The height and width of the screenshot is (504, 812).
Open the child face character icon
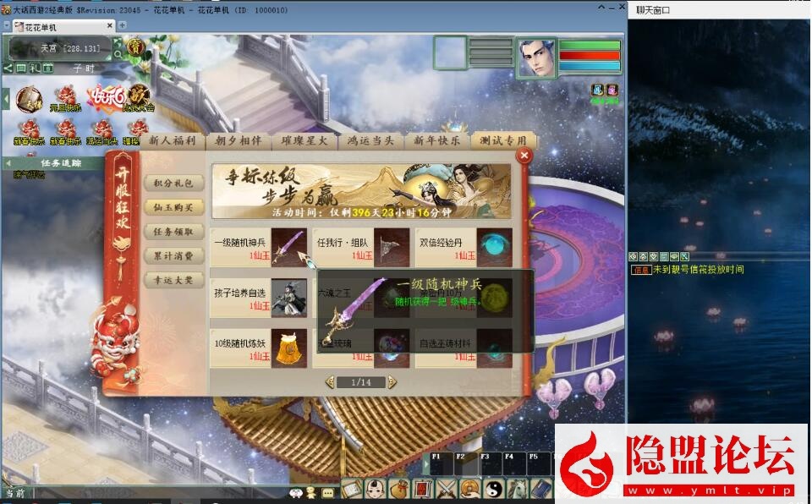tap(375, 489)
